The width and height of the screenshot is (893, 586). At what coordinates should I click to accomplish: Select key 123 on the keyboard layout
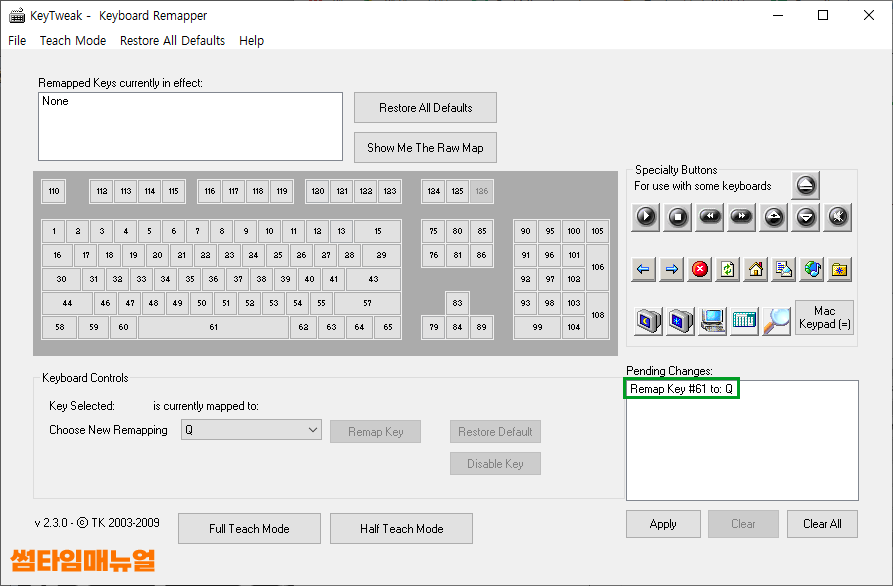pos(390,191)
